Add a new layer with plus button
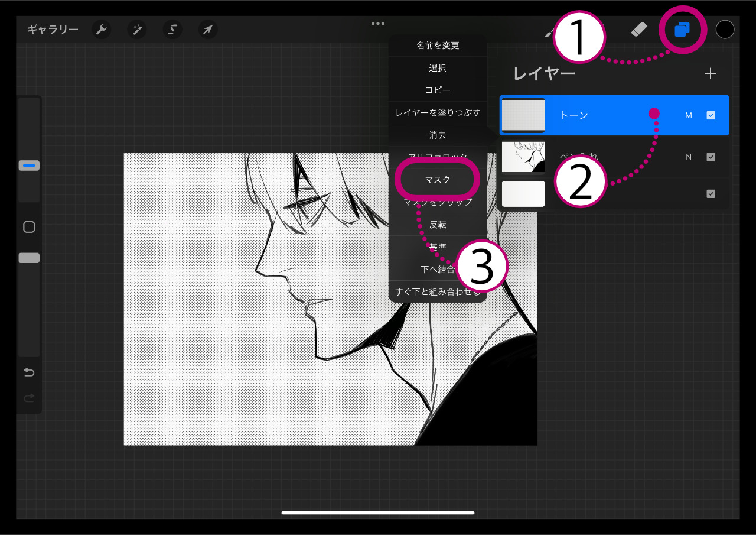The width and height of the screenshot is (756, 535). (711, 73)
